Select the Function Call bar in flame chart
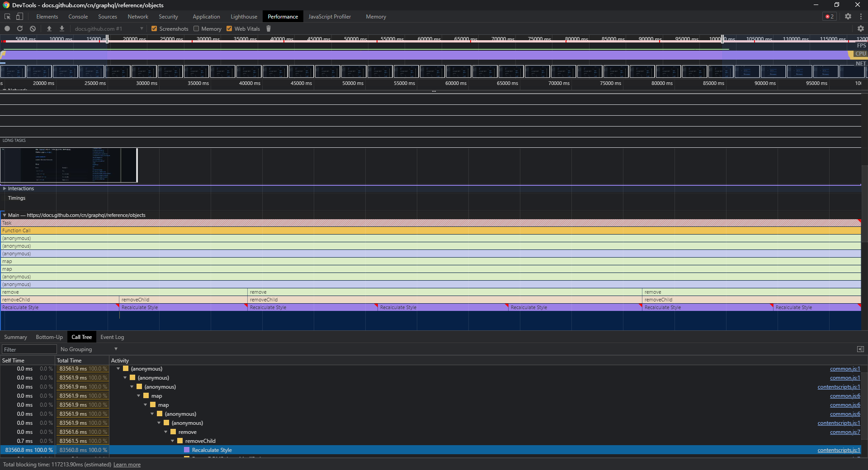 [430, 230]
